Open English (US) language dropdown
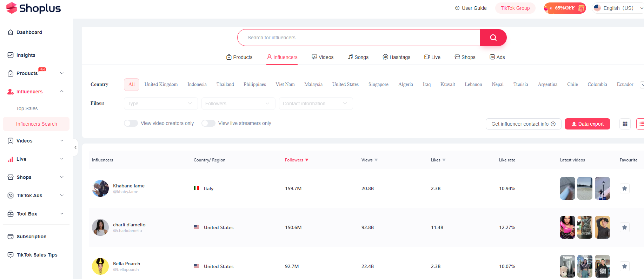Viewport: 644px width, 279px height. [618, 8]
